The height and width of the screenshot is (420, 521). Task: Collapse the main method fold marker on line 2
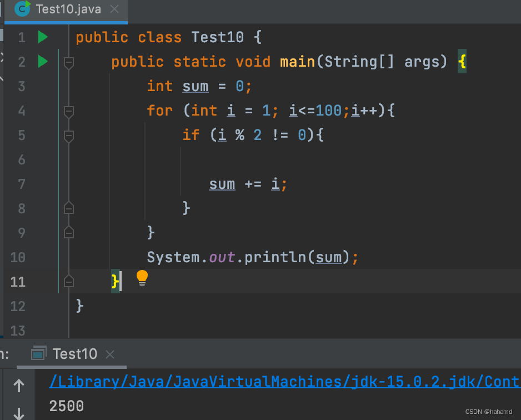69,62
